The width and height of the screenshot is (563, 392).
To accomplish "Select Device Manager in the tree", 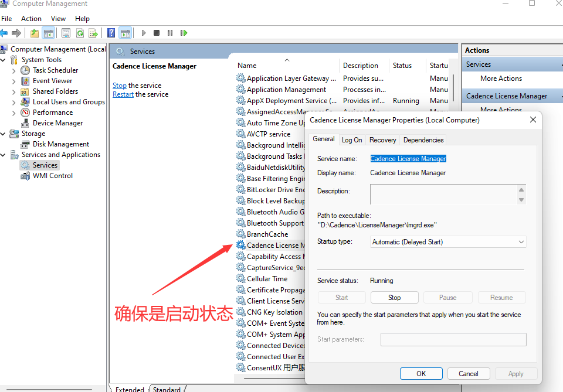I will [x=58, y=123].
